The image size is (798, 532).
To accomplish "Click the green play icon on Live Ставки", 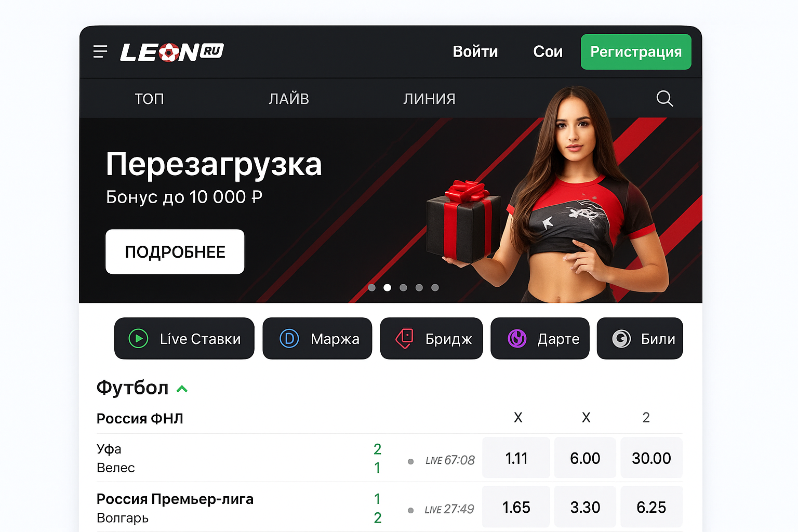I will (x=138, y=339).
